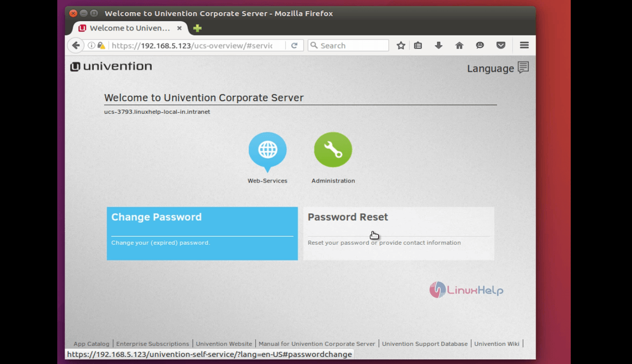The image size is (632, 364).
Task: Open the Administration wrench icon
Action: click(x=333, y=149)
